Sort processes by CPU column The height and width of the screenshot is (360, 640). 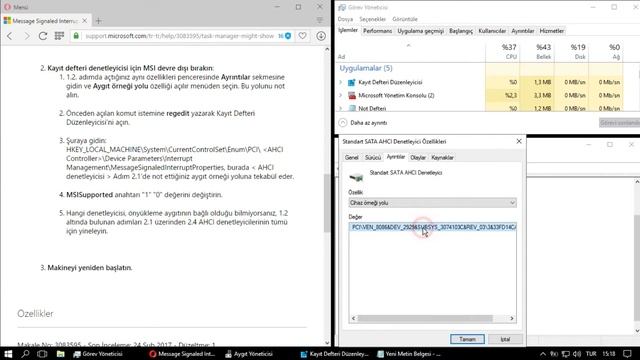point(502,51)
